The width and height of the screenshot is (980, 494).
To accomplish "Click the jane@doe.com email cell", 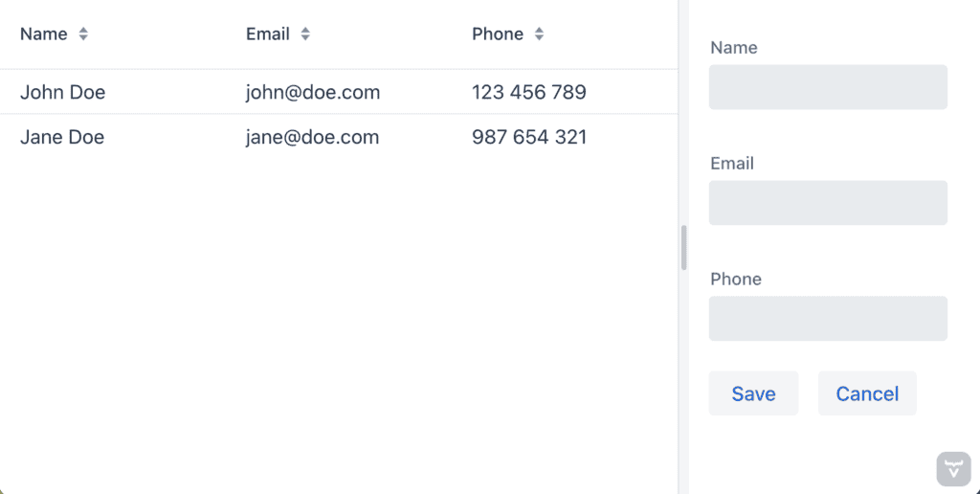I will tap(312, 138).
